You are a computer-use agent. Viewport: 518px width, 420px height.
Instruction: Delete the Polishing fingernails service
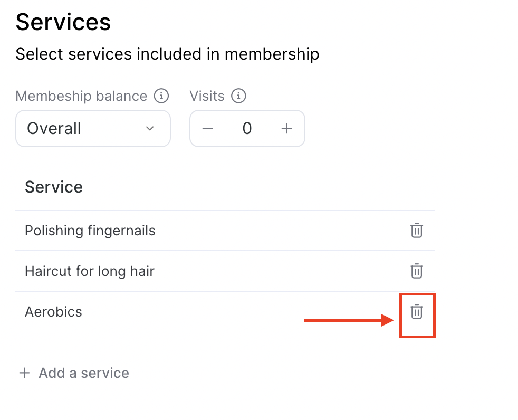417,231
